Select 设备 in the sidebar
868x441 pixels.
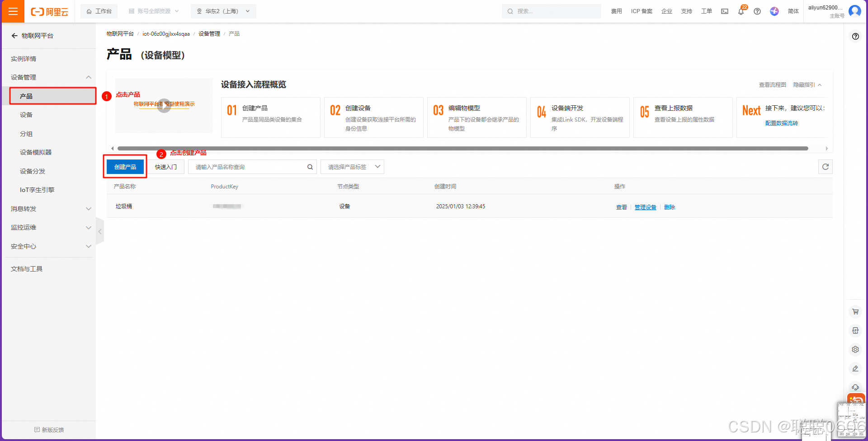coord(26,115)
